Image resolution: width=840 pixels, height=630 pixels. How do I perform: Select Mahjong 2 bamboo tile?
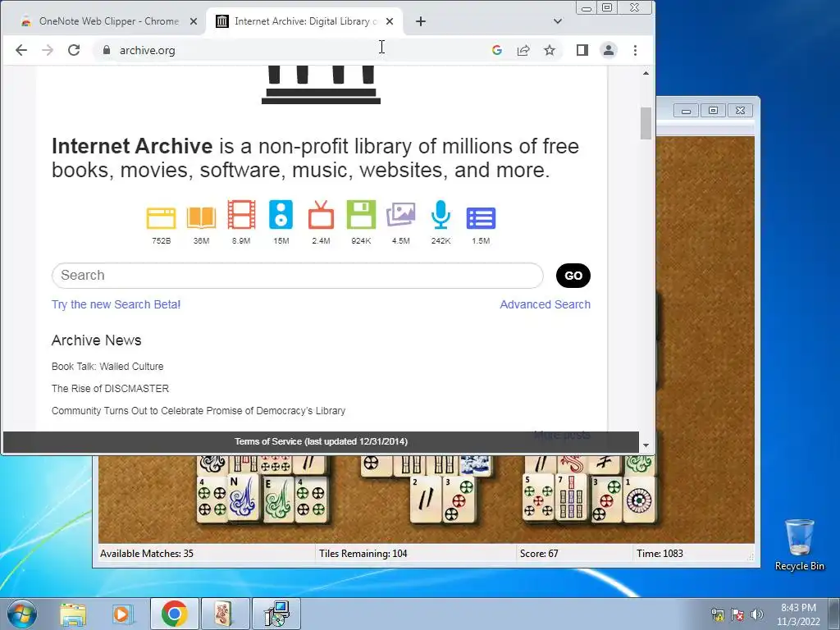point(426,498)
